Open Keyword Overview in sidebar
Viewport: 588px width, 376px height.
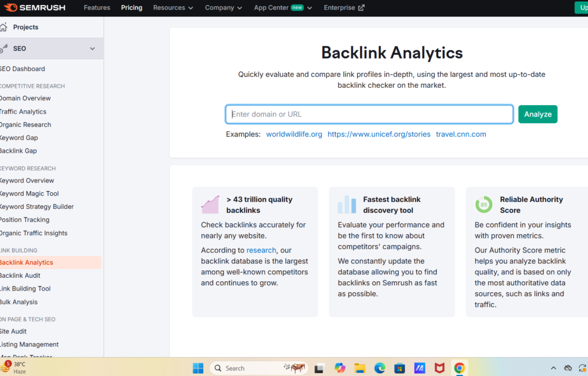coord(27,181)
